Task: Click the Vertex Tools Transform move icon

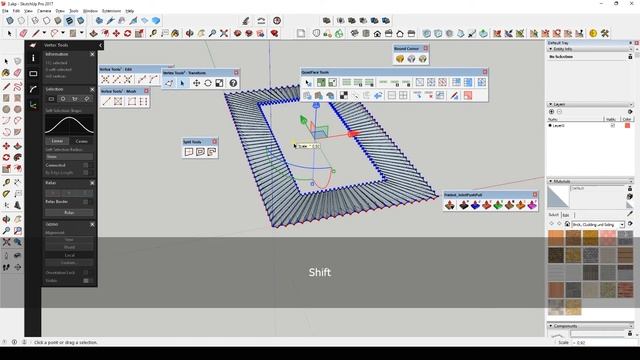Action: (196, 83)
